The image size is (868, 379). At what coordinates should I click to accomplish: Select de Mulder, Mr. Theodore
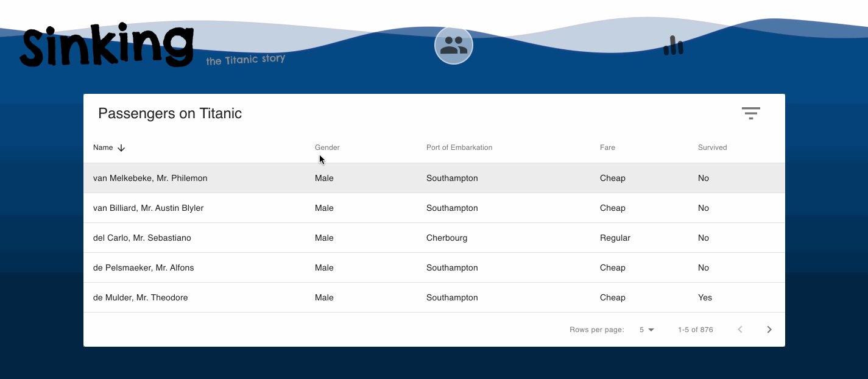click(x=141, y=297)
